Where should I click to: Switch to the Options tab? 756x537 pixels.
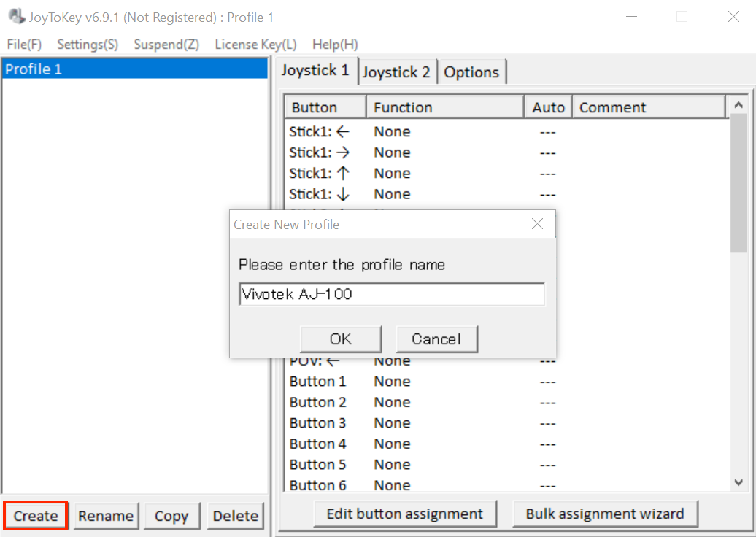click(x=471, y=72)
